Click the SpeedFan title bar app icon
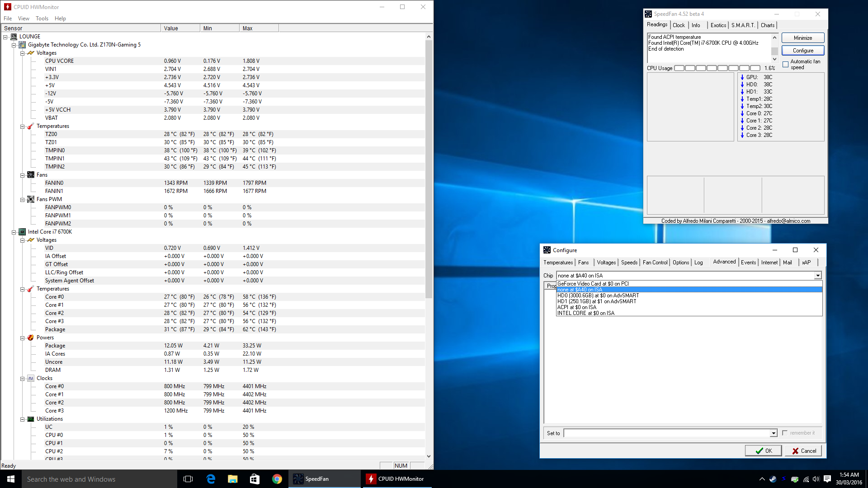Screen dimensions: 868x488 648,14
